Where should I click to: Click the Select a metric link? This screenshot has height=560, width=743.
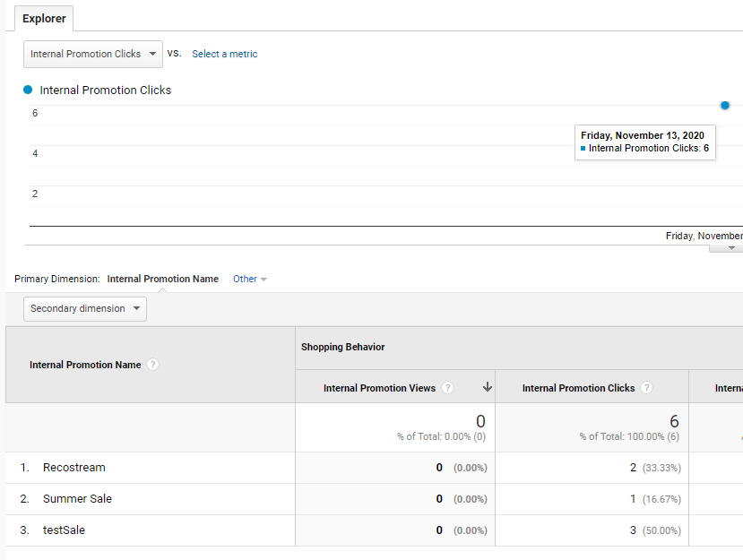[x=225, y=54]
